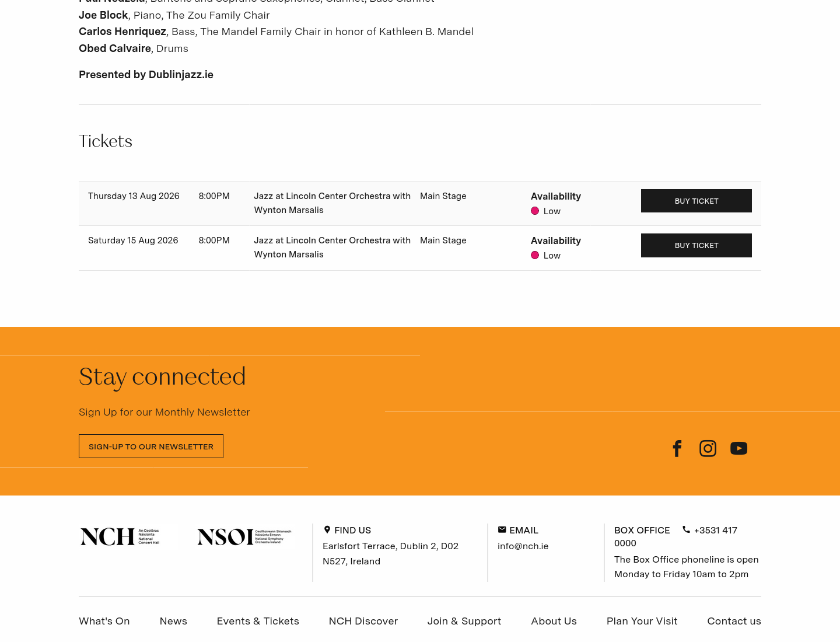Click 'Sign Up for our Monthly Newsletter' text
The width and height of the screenshot is (840, 642).
(164, 412)
